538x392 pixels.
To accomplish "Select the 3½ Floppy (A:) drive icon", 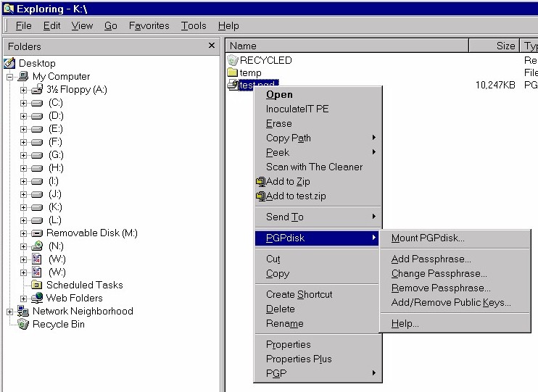I will pyautogui.click(x=37, y=90).
